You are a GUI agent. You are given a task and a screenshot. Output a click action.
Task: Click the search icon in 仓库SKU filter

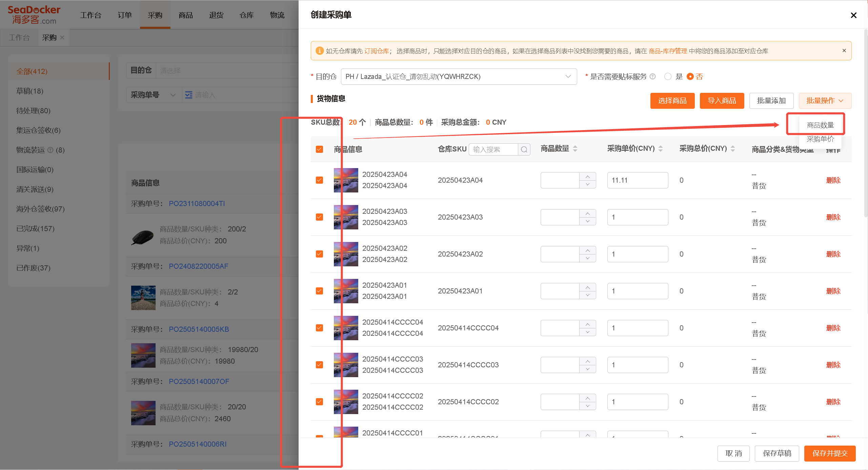(524, 149)
